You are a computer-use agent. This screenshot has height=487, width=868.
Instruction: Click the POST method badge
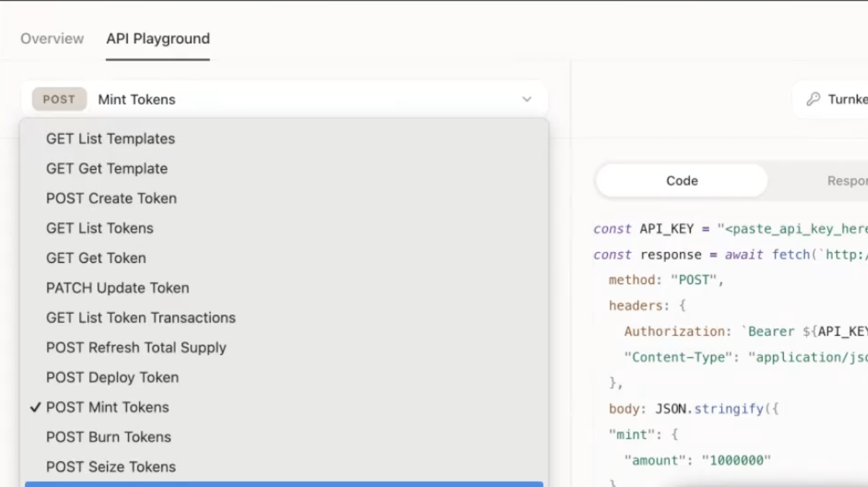(59, 100)
